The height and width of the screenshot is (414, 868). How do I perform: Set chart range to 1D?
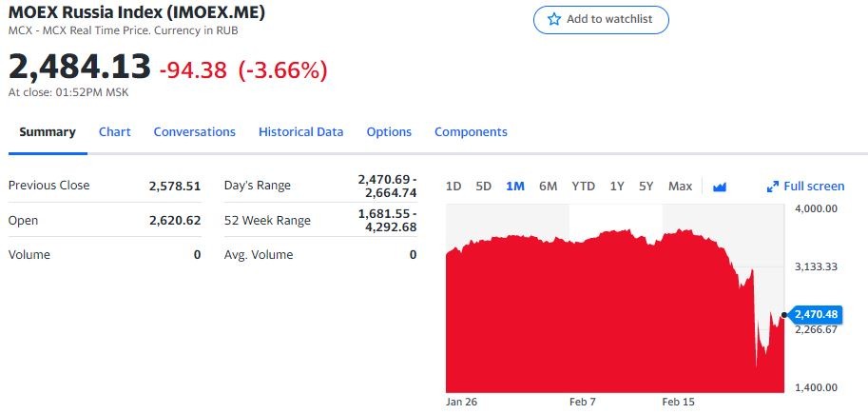[453, 187]
